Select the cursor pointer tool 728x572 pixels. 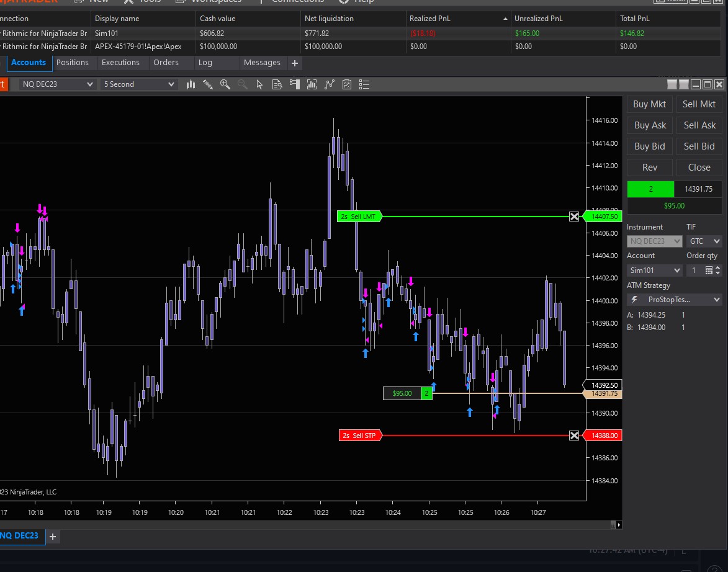click(x=259, y=84)
